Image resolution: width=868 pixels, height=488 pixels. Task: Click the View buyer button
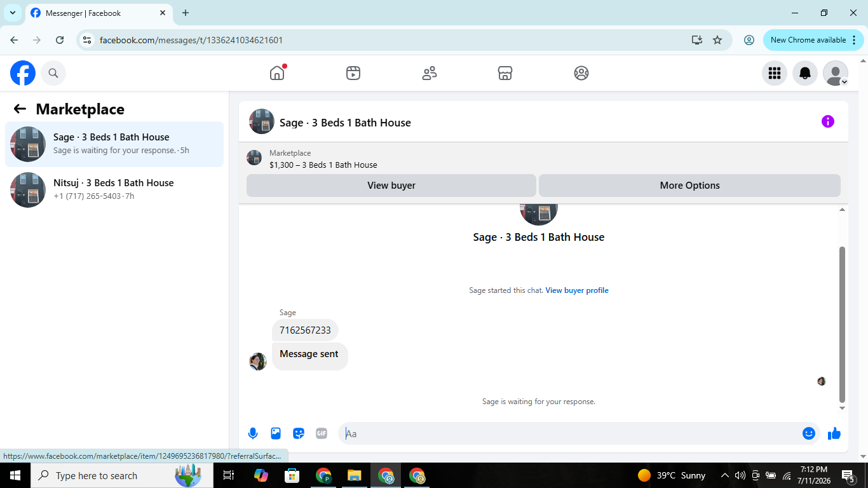click(391, 186)
